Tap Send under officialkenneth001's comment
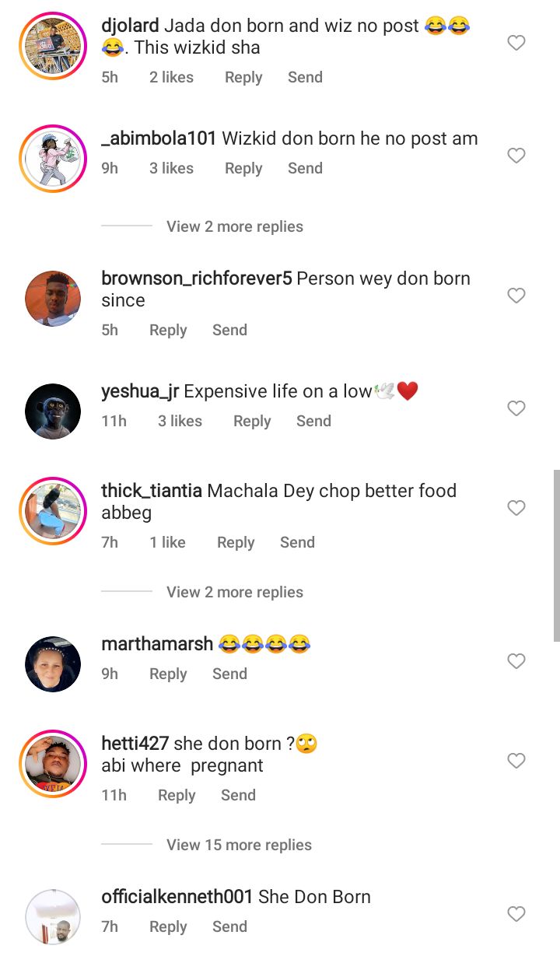Image resolution: width=560 pixels, height=963 pixels. (229, 926)
